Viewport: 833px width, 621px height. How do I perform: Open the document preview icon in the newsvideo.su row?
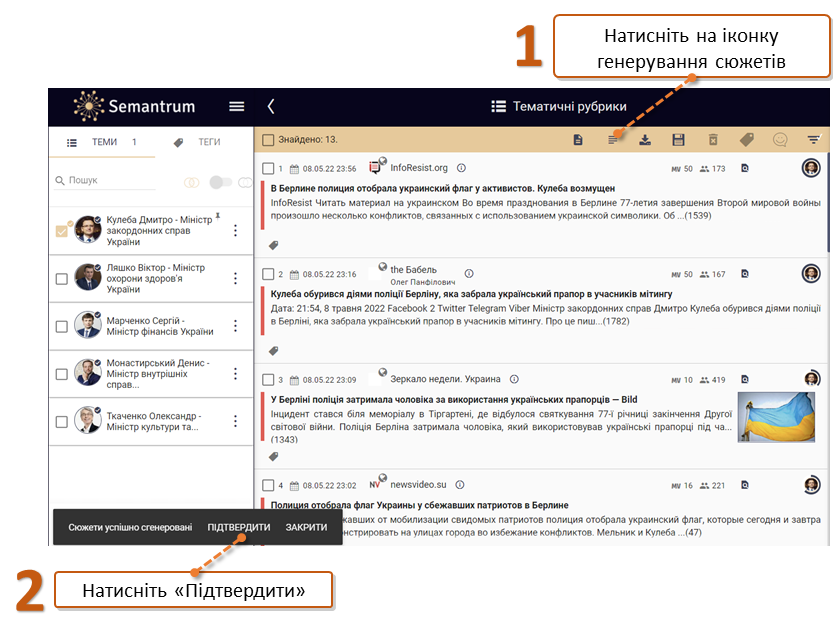[x=745, y=485]
